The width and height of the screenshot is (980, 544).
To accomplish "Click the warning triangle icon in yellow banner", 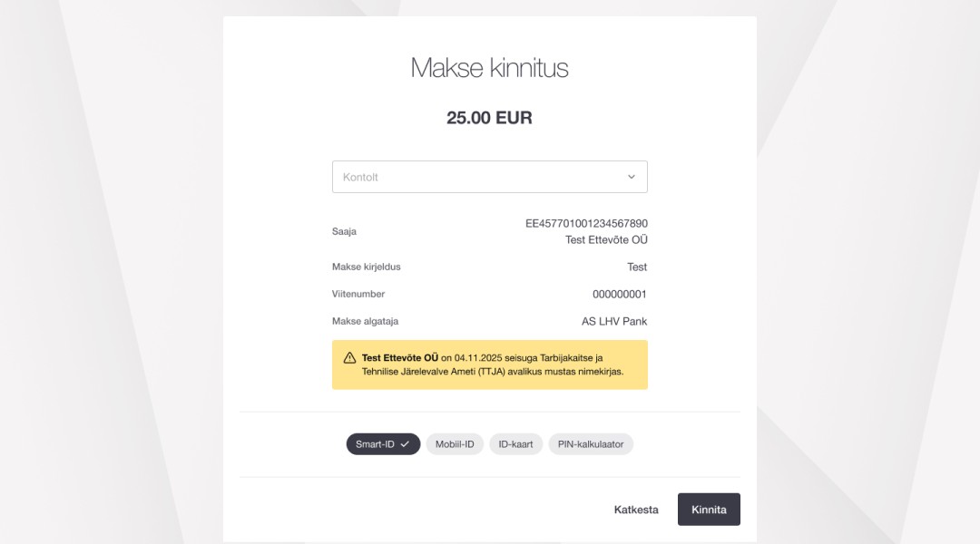I will (349, 358).
